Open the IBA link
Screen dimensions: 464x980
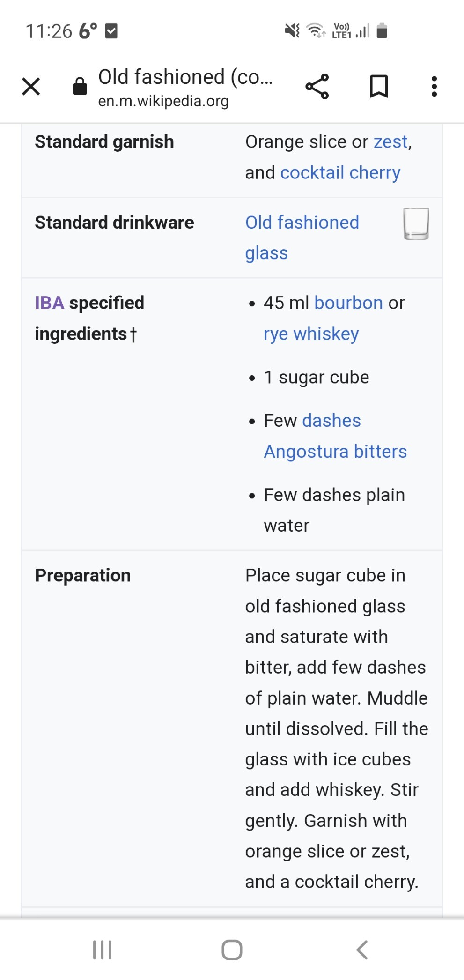(49, 303)
